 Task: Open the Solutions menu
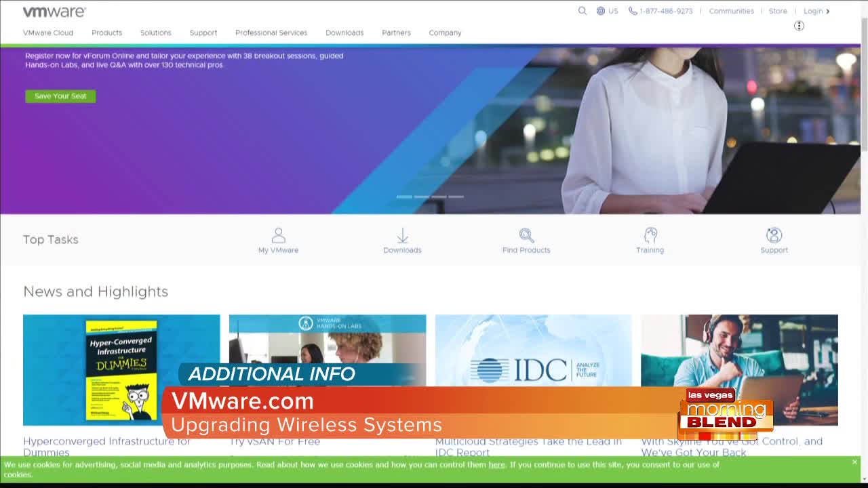pyautogui.click(x=156, y=33)
